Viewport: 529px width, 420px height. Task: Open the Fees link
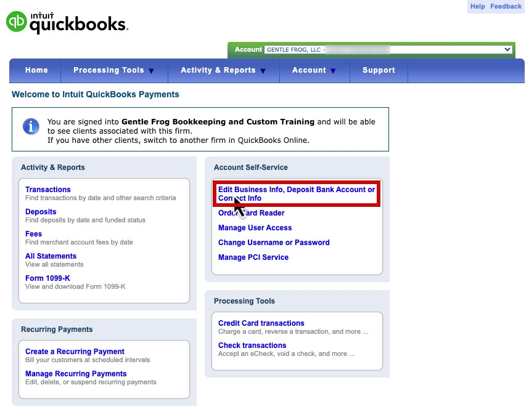[x=34, y=234]
